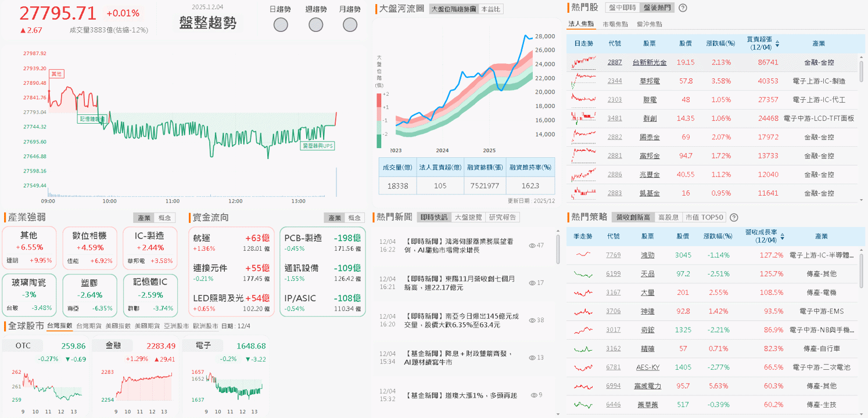This screenshot has height=418, width=868.
Task: Open stock link 國泰金
Action: [x=650, y=137]
